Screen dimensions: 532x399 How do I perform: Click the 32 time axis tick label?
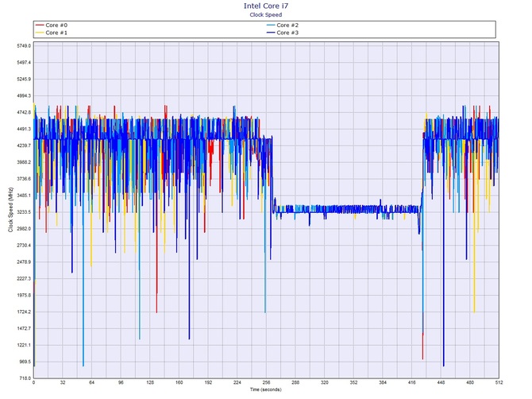tap(63, 382)
